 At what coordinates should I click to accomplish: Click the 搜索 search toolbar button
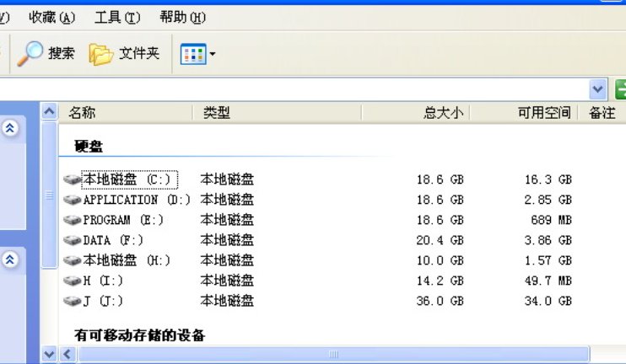[x=46, y=53]
